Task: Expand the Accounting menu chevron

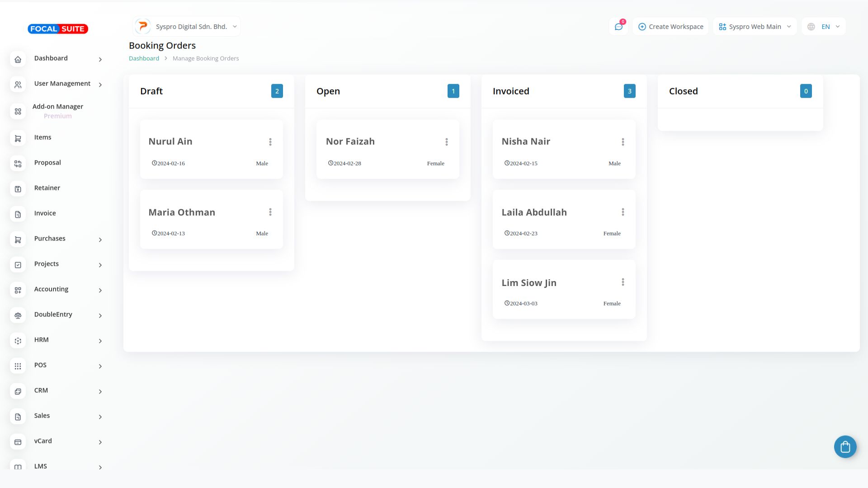Action: (100, 291)
